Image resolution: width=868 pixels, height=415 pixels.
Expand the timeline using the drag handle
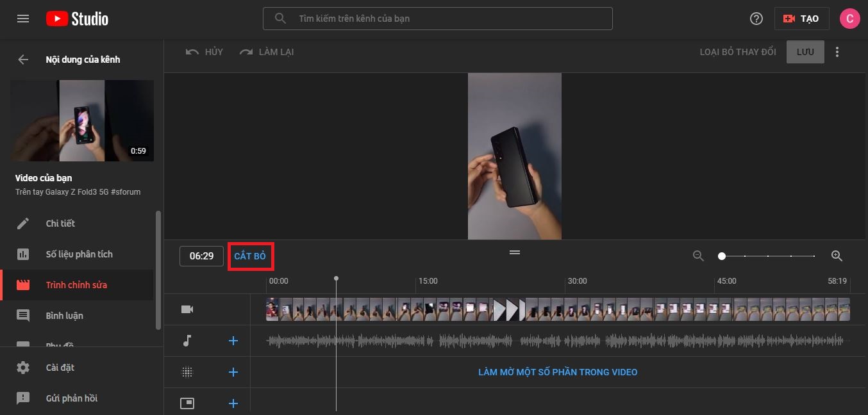tap(515, 252)
